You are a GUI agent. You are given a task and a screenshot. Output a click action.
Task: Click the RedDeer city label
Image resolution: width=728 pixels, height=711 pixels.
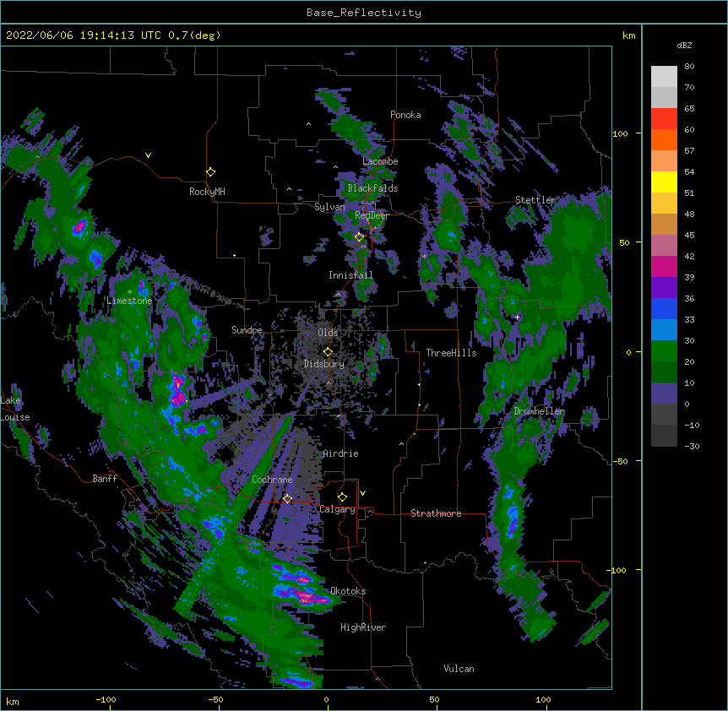click(x=372, y=215)
